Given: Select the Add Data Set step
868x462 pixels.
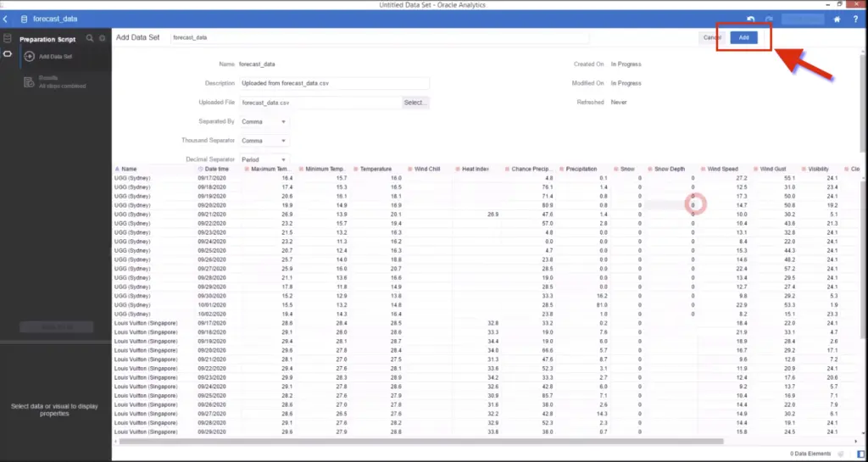Looking at the screenshot, I should tap(56, 57).
